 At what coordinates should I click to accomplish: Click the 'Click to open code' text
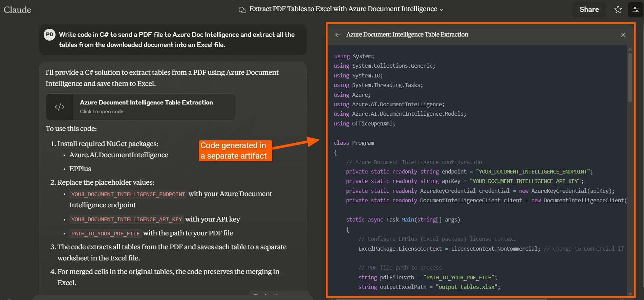click(102, 112)
